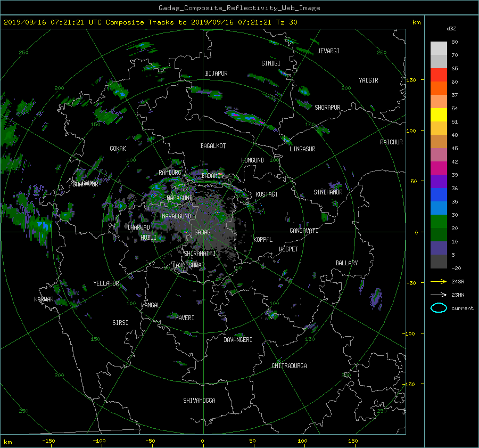Click the SHIRAHATTI city label
The height and width of the screenshot is (448, 479).
(200, 254)
